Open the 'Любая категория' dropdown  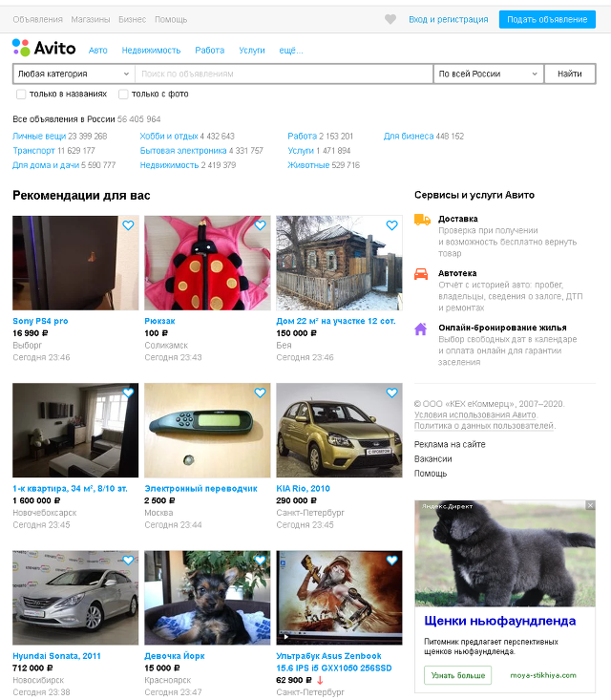[74, 74]
